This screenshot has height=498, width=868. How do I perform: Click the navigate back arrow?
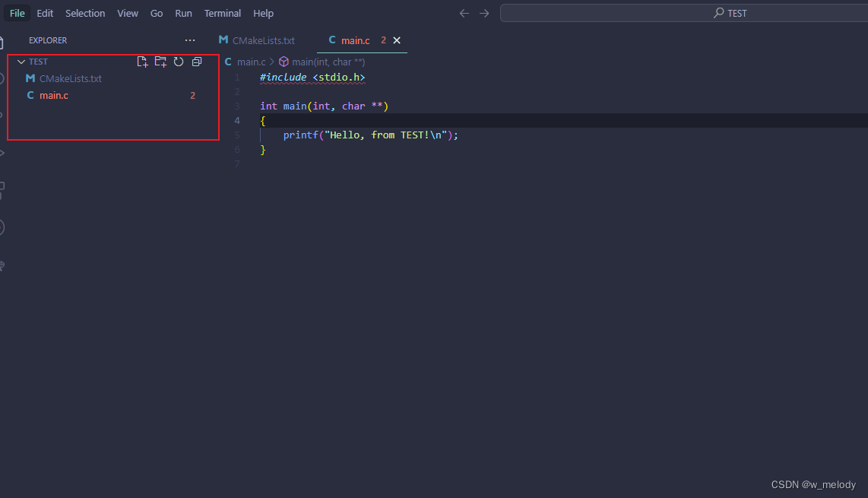coord(464,13)
